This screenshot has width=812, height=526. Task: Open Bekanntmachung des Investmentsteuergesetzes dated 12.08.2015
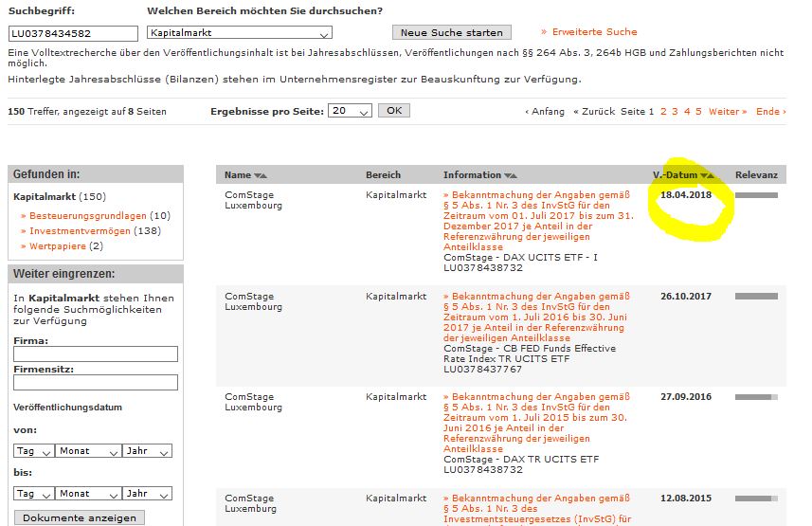[x=537, y=511]
